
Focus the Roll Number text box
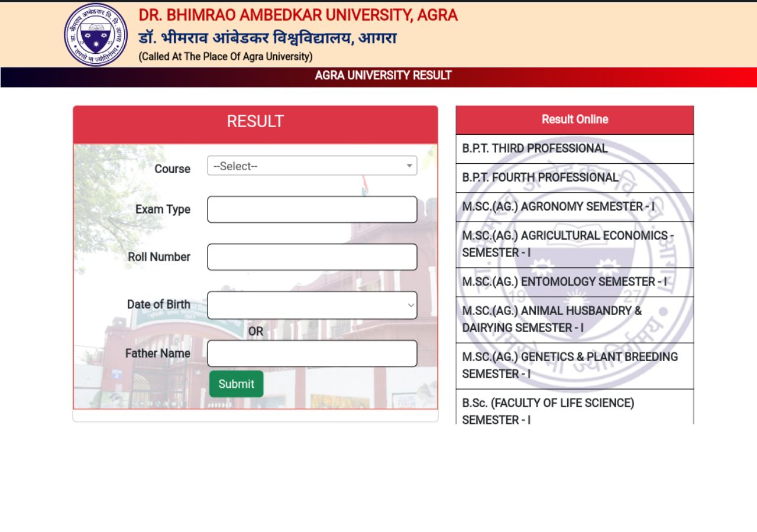click(312, 257)
